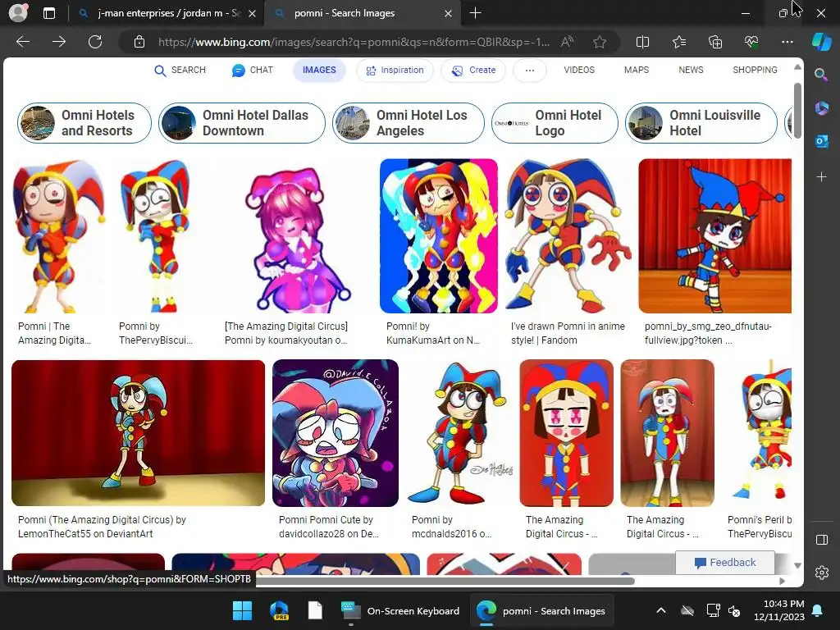View site information lock icon
840x630 pixels.
click(x=139, y=42)
